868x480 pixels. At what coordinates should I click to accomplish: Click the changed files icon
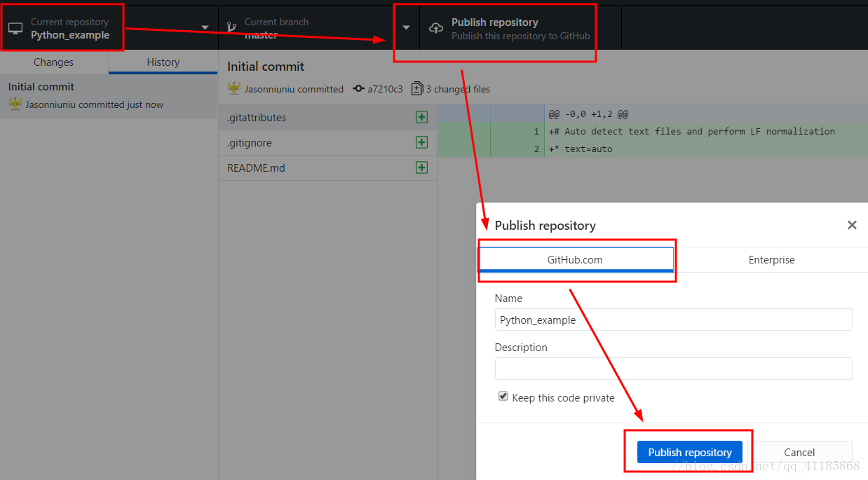417,89
